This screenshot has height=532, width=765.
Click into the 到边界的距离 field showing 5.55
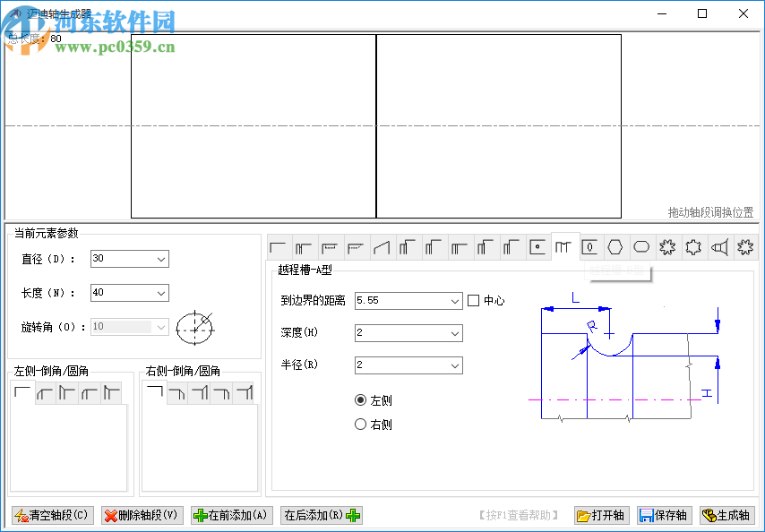[x=402, y=301]
